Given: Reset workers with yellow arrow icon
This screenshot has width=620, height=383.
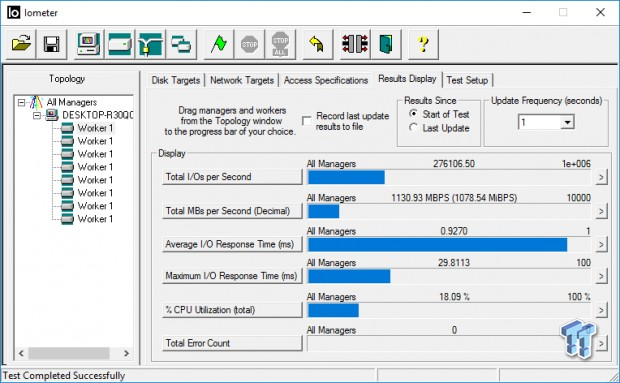Looking at the screenshot, I should coord(317,44).
